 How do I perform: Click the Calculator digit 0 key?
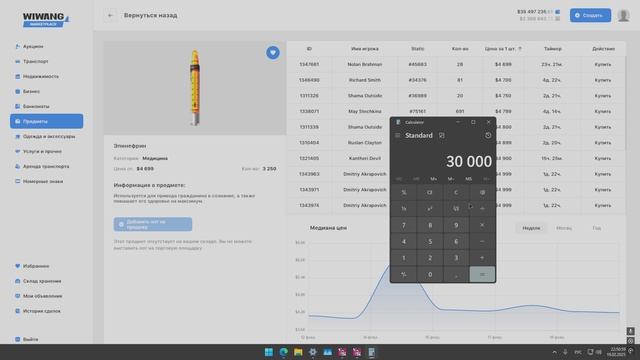430,275
